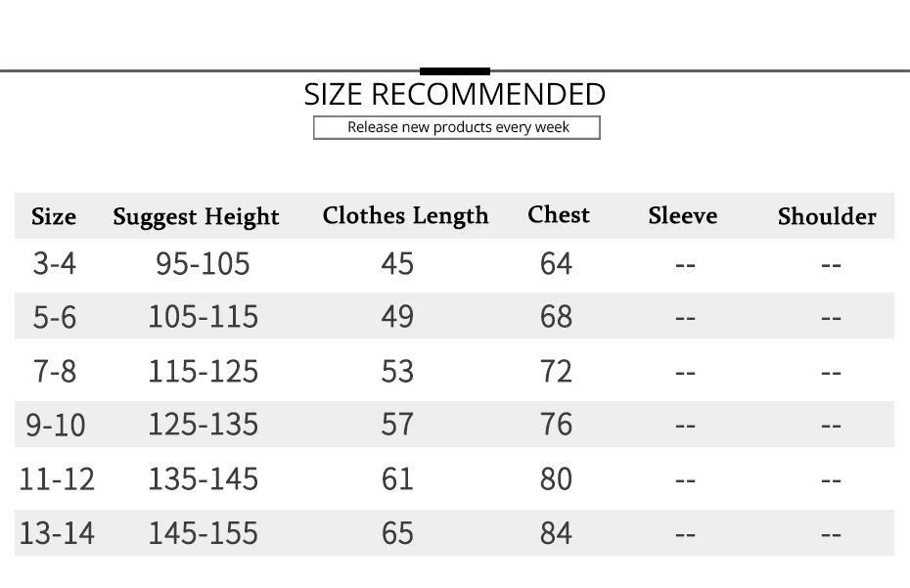Screen dimensions: 910x588
Task: Pick the 9-10 size row label
Action: (56, 426)
